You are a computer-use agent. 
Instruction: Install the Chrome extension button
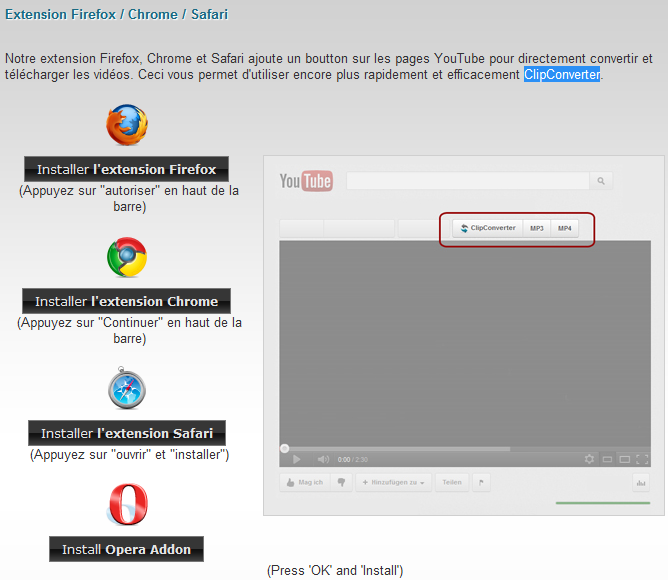click(127, 301)
